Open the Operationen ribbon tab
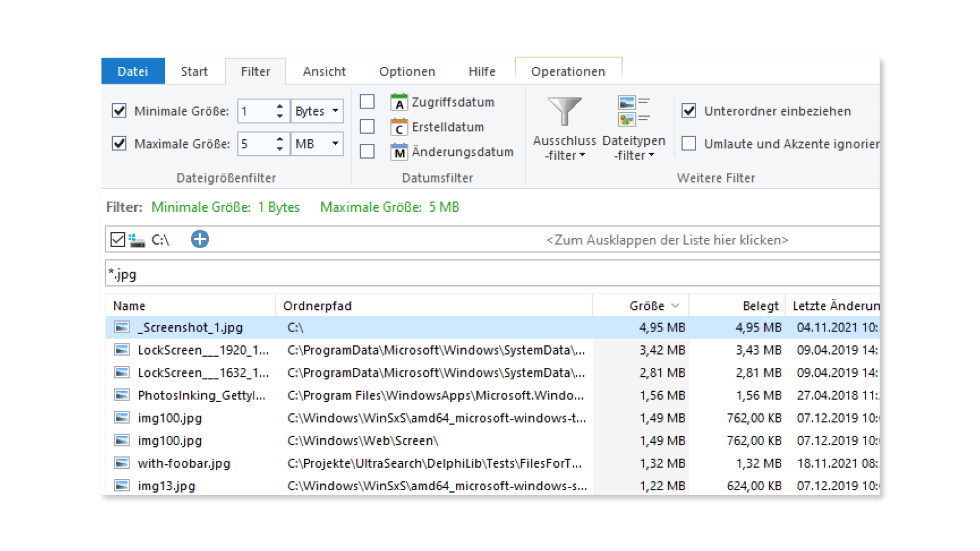This screenshot has height=551, width=980. point(568,71)
